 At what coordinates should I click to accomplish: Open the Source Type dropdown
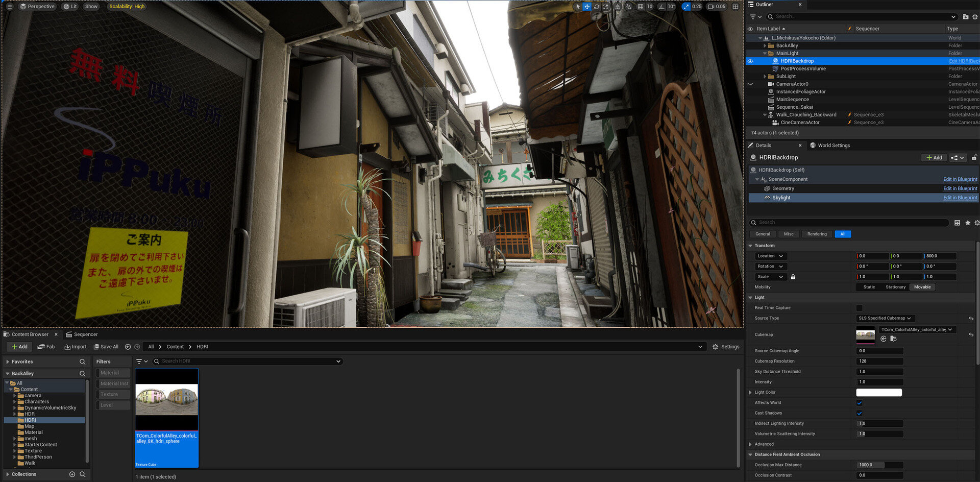tap(885, 318)
